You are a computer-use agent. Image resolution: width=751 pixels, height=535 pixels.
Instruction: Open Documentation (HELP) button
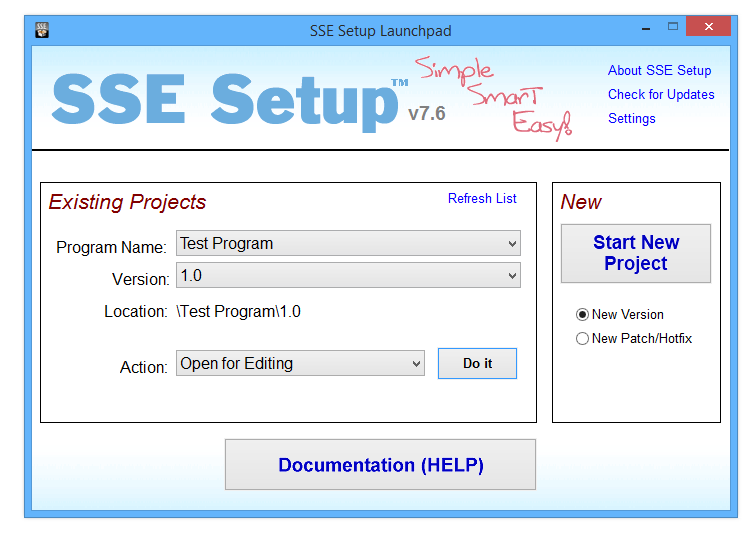380,465
